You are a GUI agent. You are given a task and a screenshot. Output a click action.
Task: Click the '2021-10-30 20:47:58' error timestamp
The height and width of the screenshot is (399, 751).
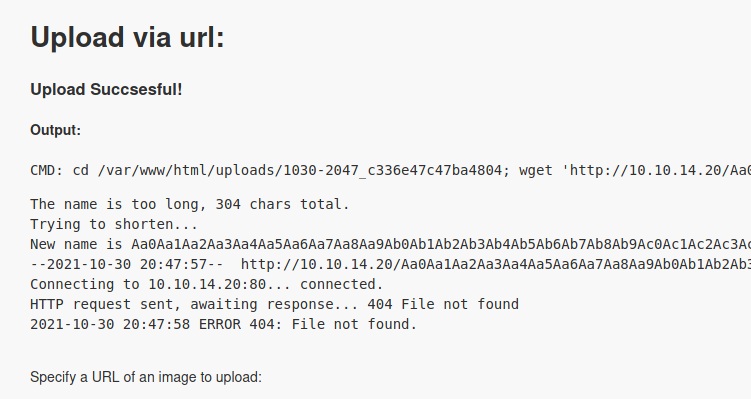tap(110, 325)
